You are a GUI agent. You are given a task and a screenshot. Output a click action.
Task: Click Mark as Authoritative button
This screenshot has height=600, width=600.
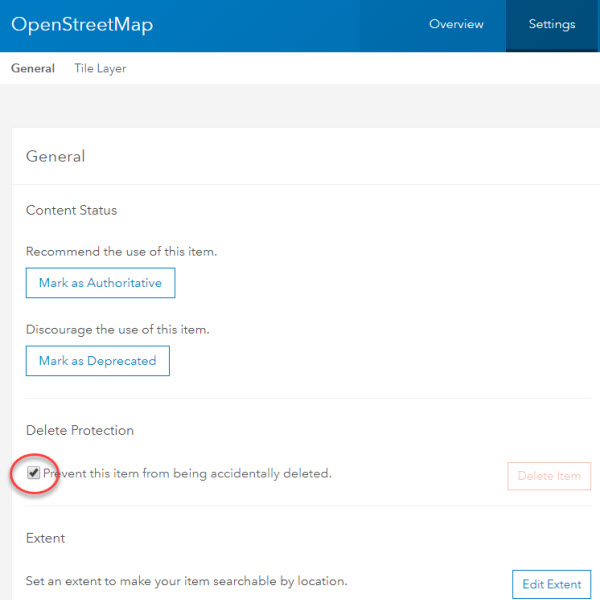pyautogui.click(x=101, y=283)
